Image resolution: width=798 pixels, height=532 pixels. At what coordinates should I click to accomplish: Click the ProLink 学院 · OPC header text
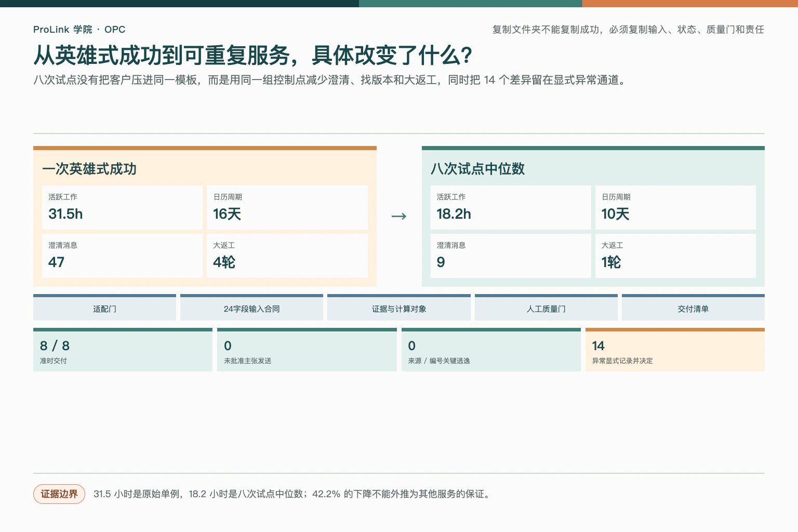(x=79, y=30)
